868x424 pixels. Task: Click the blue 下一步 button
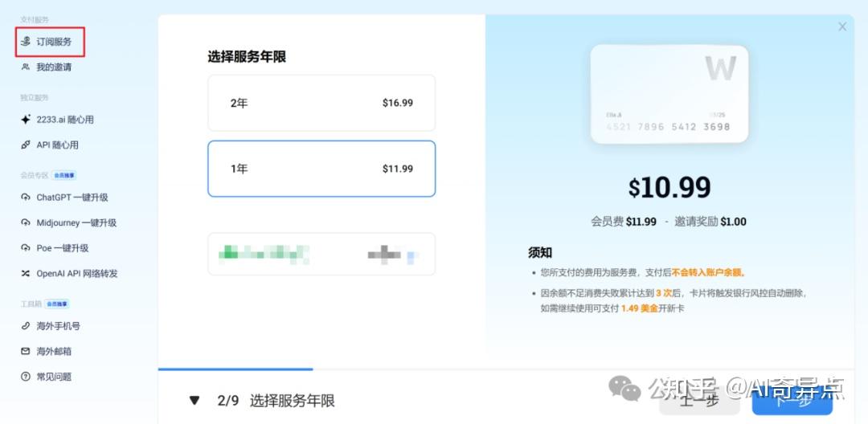792,400
